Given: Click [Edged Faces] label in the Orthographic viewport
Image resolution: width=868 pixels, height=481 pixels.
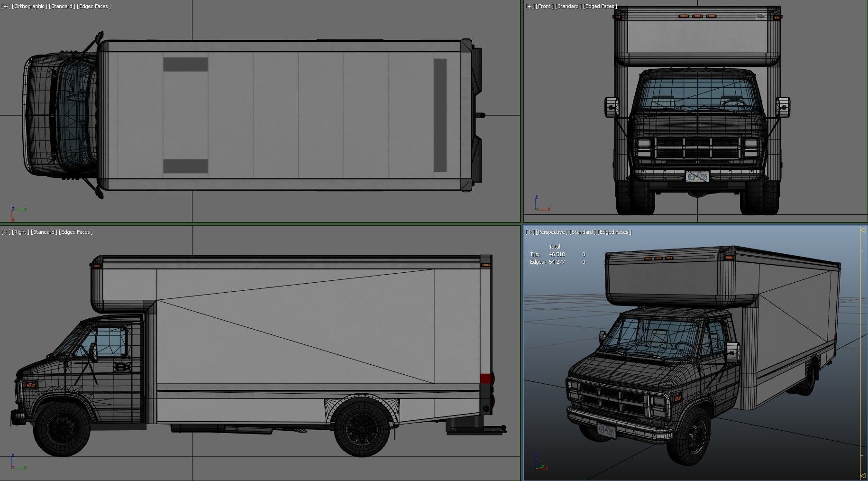Looking at the screenshot, I should pos(94,6).
